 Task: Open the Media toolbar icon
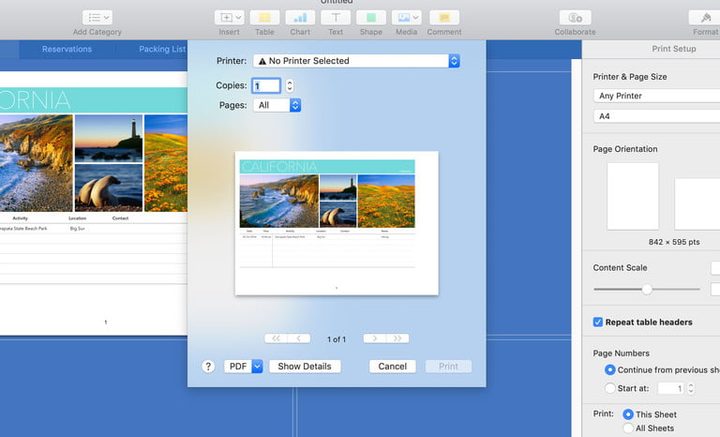click(406, 18)
